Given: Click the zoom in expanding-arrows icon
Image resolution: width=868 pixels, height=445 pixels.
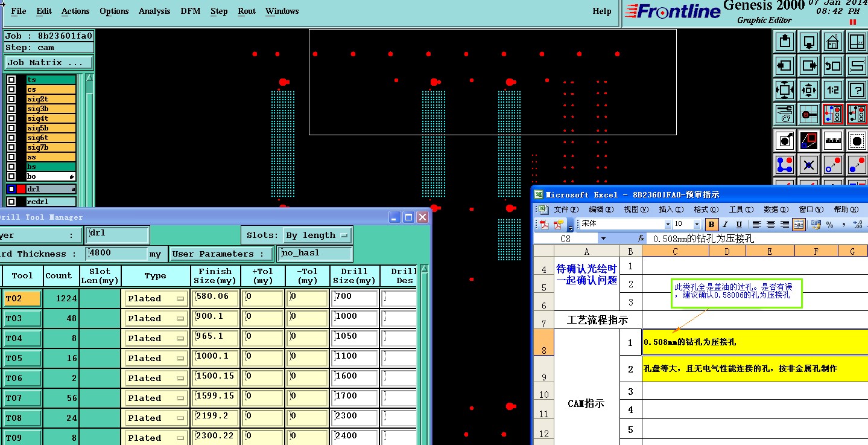Looking at the screenshot, I should click(785, 90).
